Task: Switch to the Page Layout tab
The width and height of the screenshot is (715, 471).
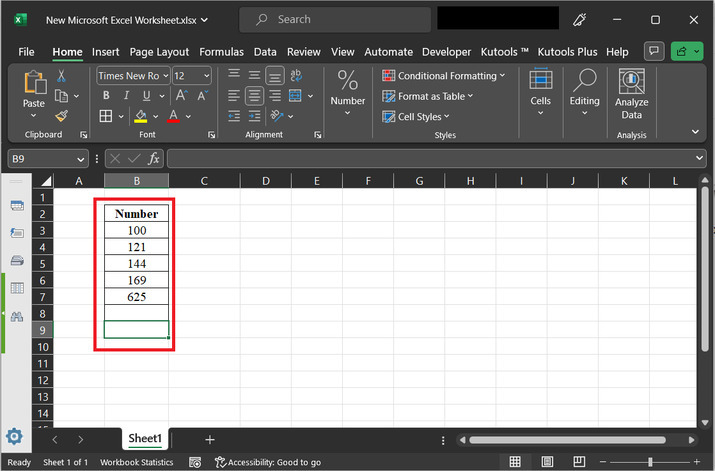Action: pyautogui.click(x=159, y=52)
